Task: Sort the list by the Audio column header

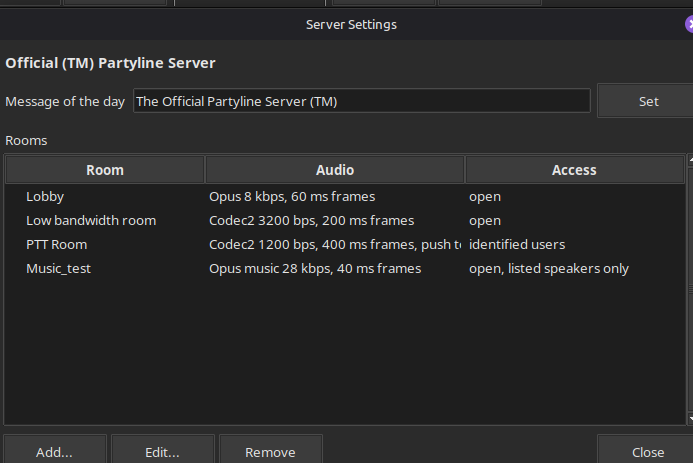Action: click(x=335, y=170)
